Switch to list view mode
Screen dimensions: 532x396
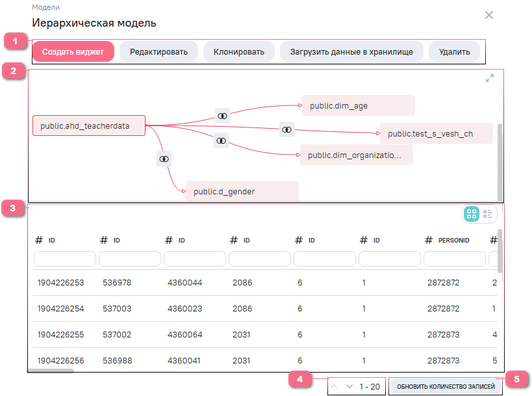pos(488,214)
